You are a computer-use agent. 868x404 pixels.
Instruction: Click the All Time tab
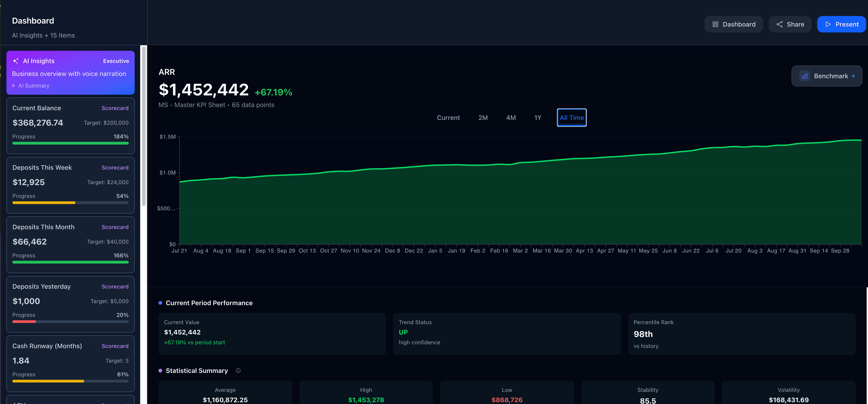click(572, 118)
